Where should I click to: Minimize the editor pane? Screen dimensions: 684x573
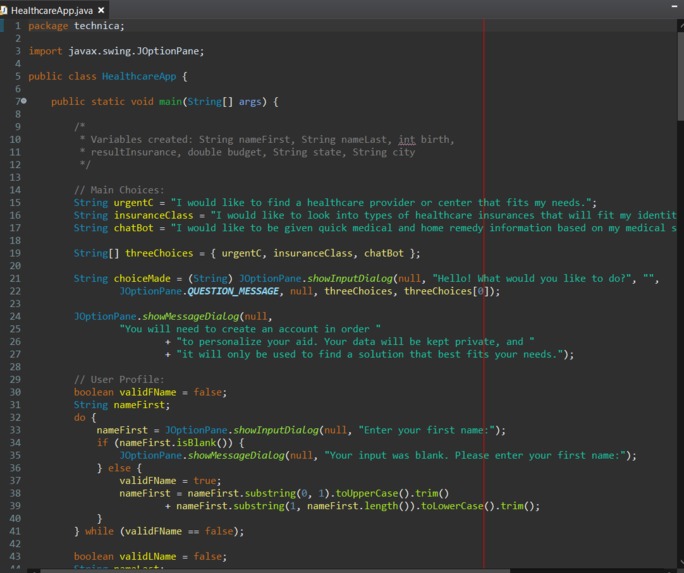click(674, 6)
